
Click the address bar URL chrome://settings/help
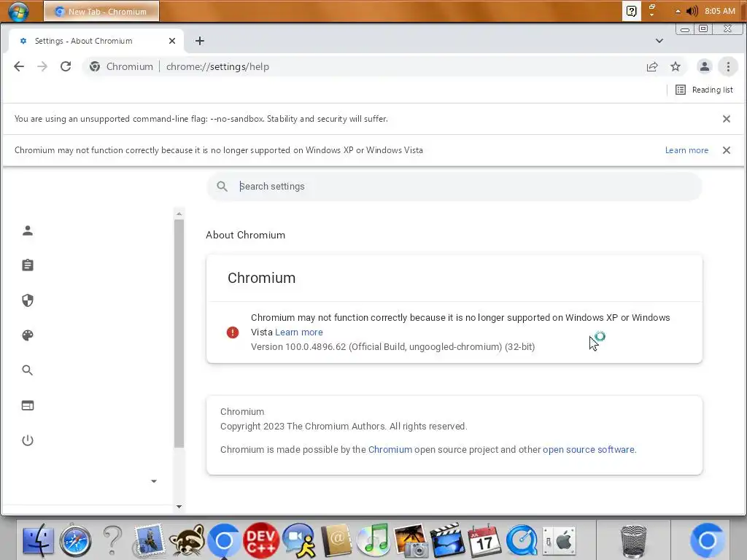tap(217, 66)
